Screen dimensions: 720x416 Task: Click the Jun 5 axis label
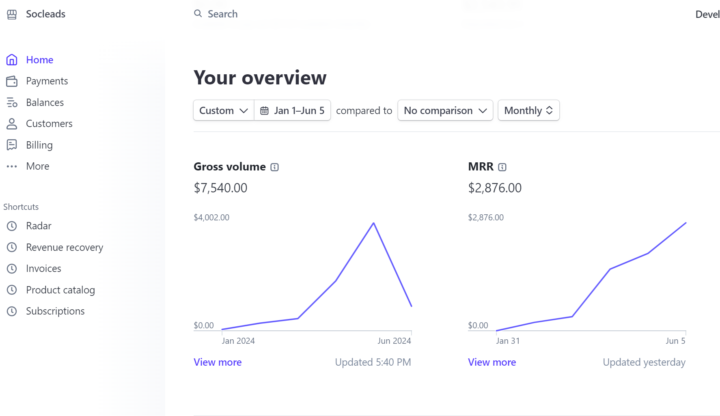[x=675, y=341]
